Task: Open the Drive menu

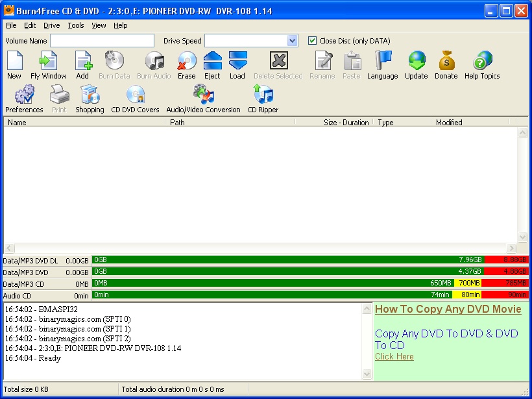Action: tap(52, 25)
